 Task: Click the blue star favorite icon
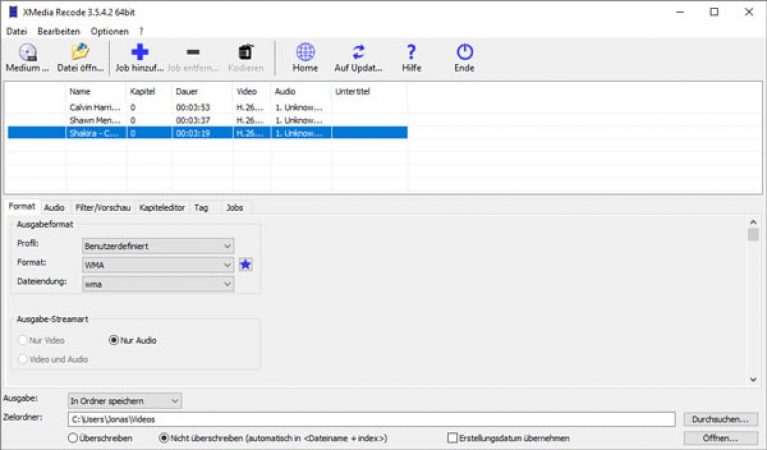click(245, 265)
